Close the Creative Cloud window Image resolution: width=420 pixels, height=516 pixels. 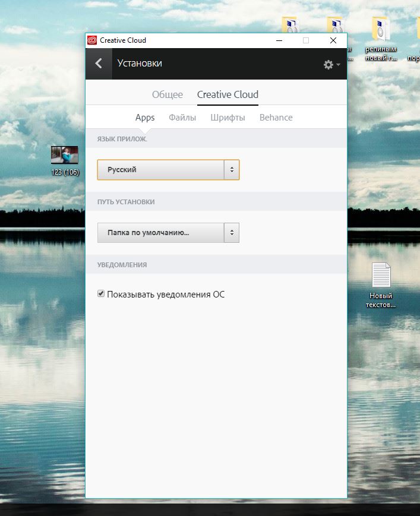coord(333,40)
